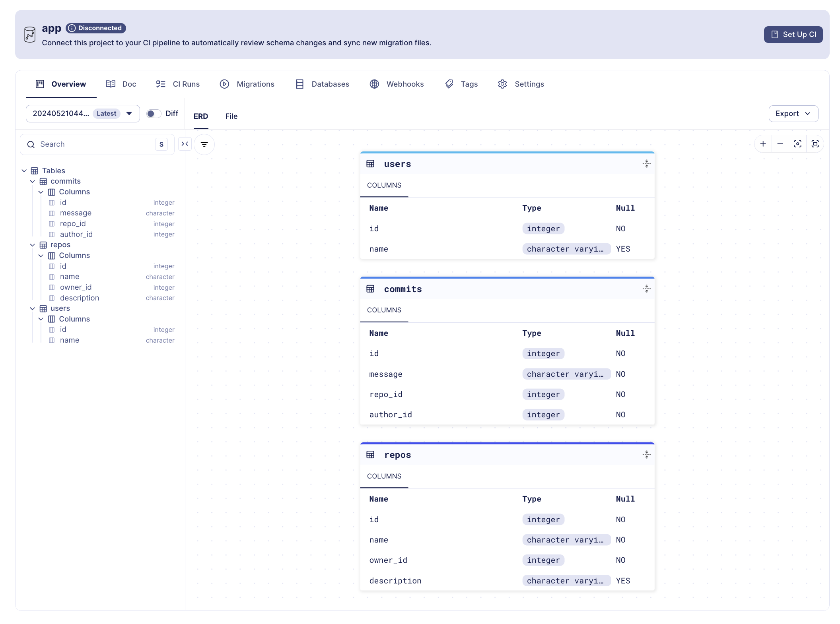Screen dimensions: 840x624
Task: Collapse the repos Columns tree node
Action: coord(41,256)
